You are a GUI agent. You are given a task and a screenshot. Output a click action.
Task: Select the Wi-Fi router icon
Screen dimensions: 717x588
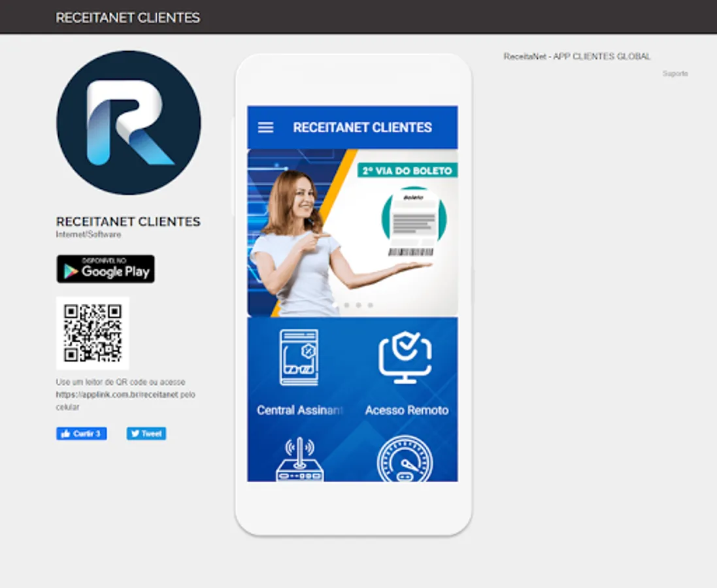pos(299,459)
